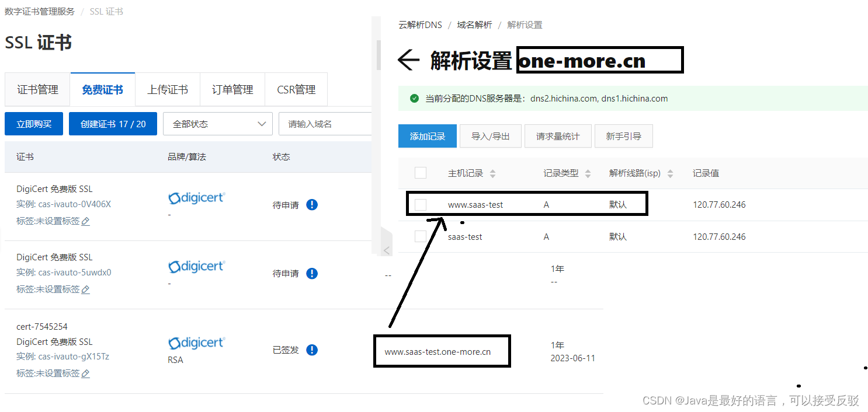Sort by 记录类型 column arrows

point(588,173)
